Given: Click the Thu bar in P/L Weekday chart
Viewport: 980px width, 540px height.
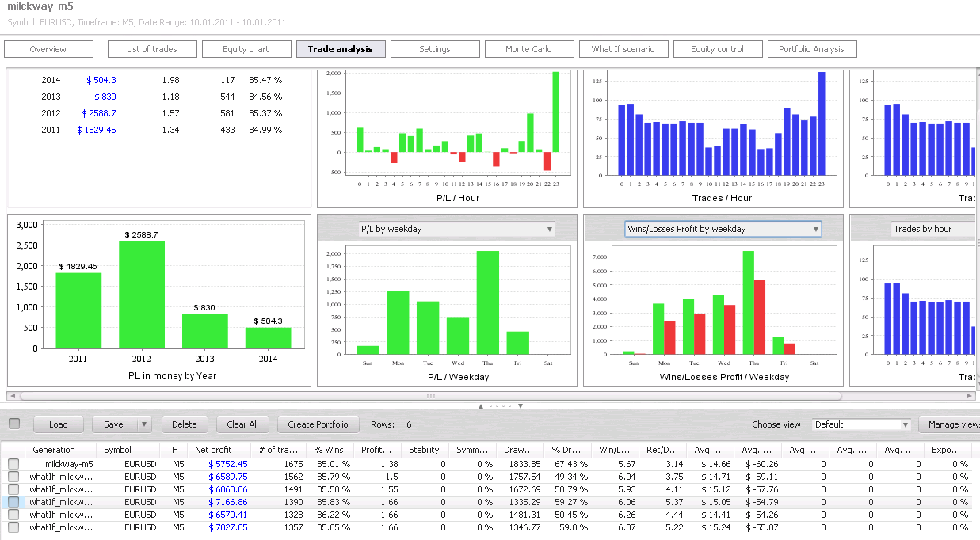Looking at the screenshot, I should pyautogui.click(x=488, y=302).
